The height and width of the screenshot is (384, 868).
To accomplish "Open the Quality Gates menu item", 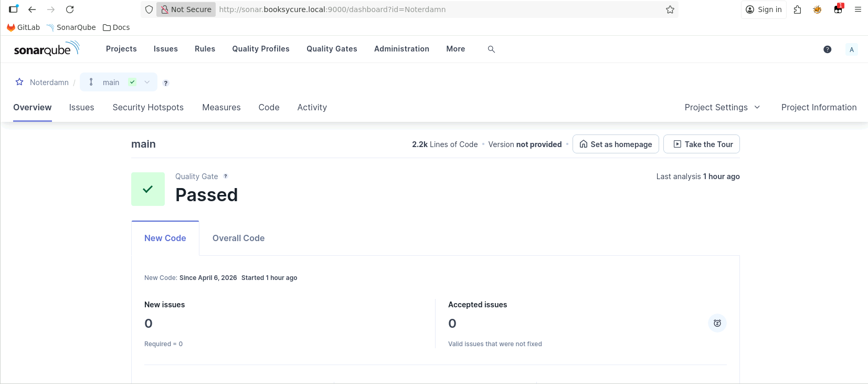I will [332, 49].
